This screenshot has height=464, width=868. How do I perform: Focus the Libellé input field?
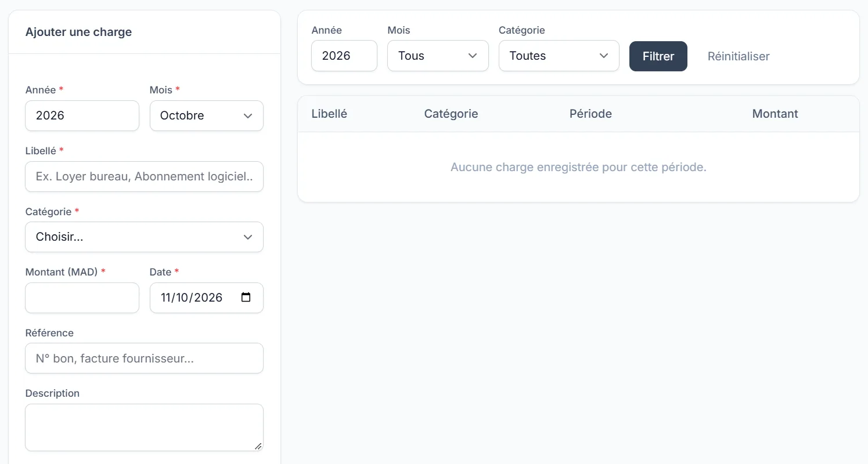click(144, 176)
